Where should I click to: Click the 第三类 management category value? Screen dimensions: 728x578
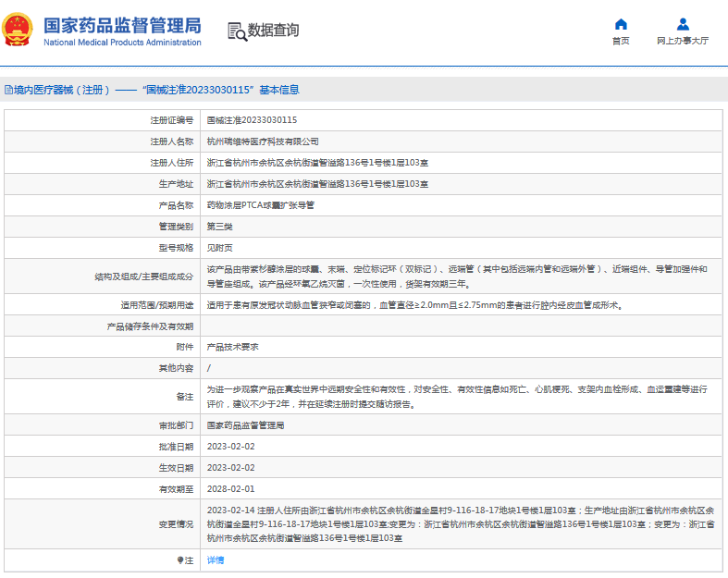(218, 227)
